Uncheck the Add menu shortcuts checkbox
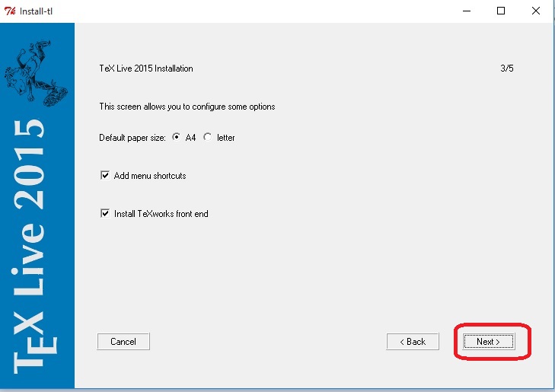Viewport: 555px width, 392px height. click(x=105, y=176)
